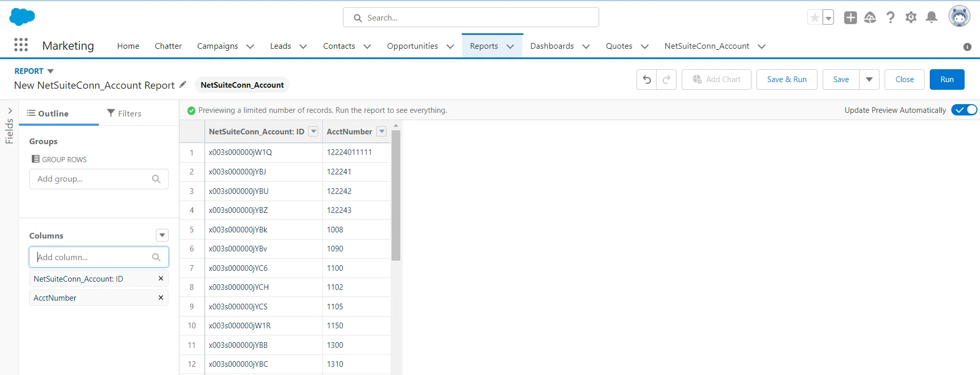Open the global actions plus icon
The height and width of the screenshot is (375, 980).
coord(850,17)
